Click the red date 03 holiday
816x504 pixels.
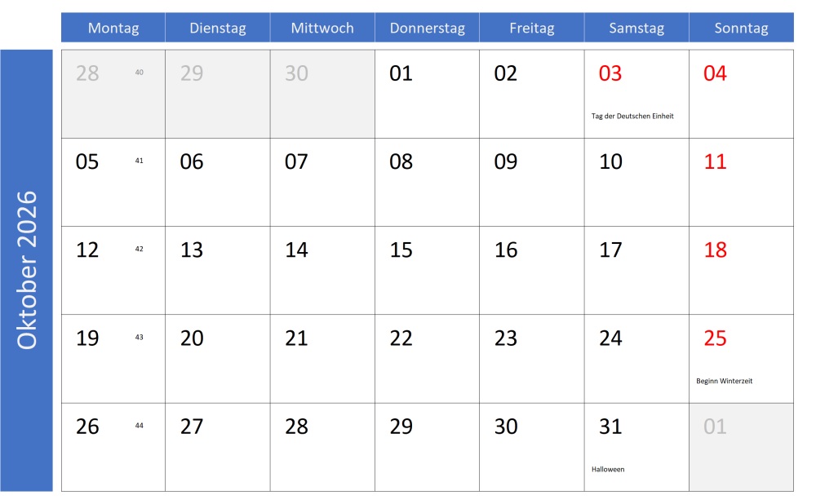[x=610, y=74]
